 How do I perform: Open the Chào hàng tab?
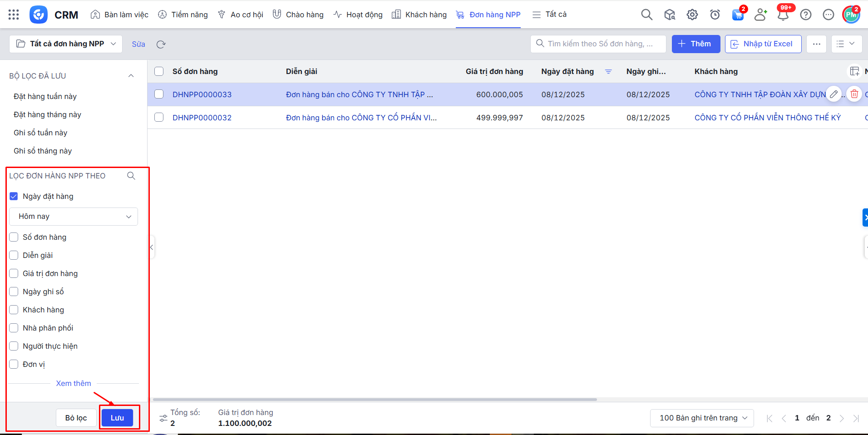click(x=298, y=15)
